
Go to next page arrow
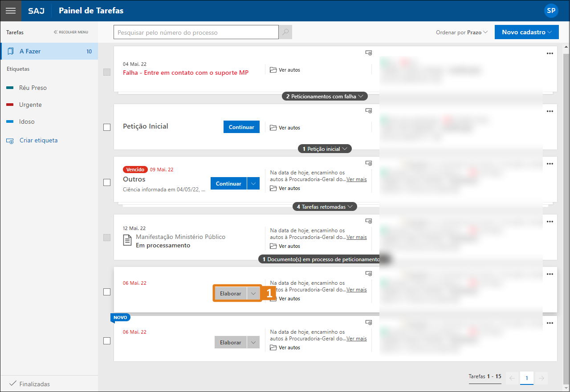click(541, 378)
